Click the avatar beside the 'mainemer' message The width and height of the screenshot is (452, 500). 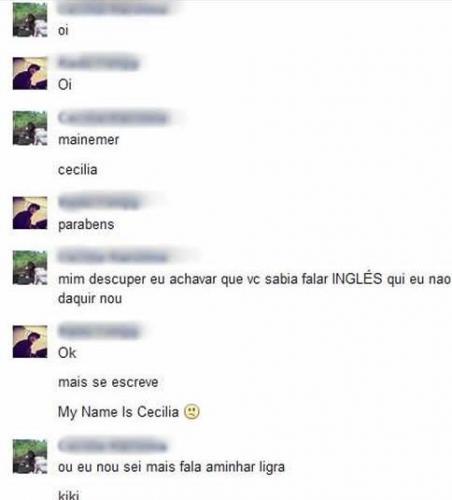[30, 128]
